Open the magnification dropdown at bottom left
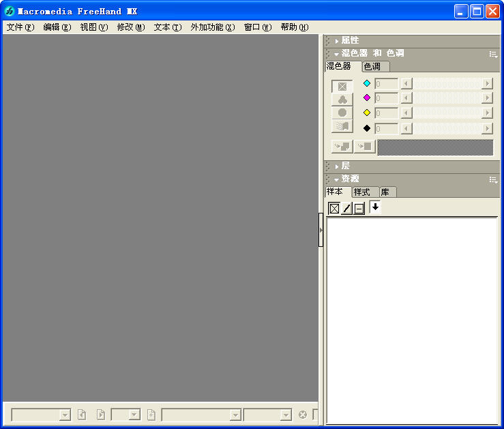The image size is (504, 429). (x=65, y=415)
